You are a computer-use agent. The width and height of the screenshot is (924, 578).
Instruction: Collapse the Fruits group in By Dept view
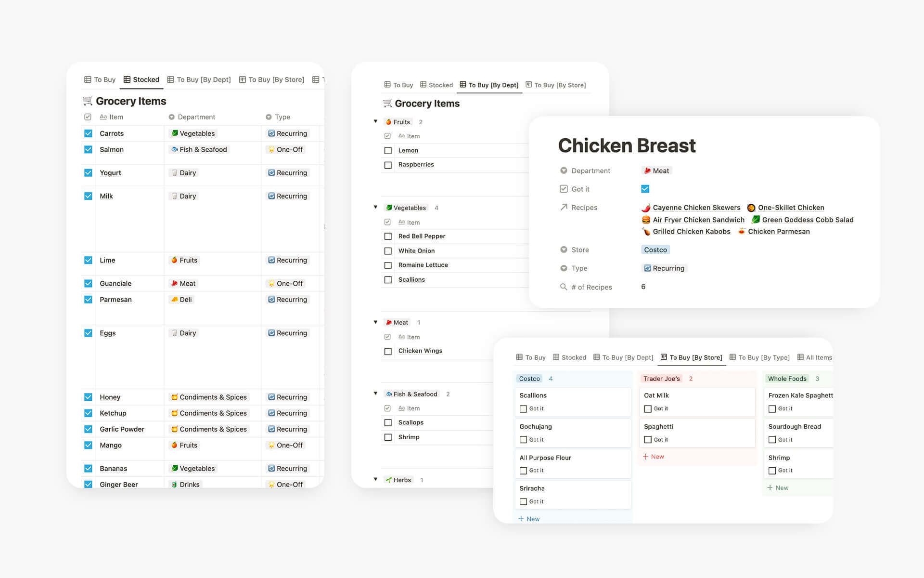click(x=375, y=122)
